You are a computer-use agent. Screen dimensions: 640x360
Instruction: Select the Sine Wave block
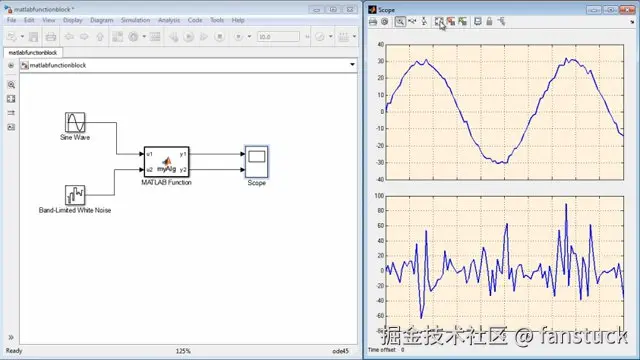(75, 122)
